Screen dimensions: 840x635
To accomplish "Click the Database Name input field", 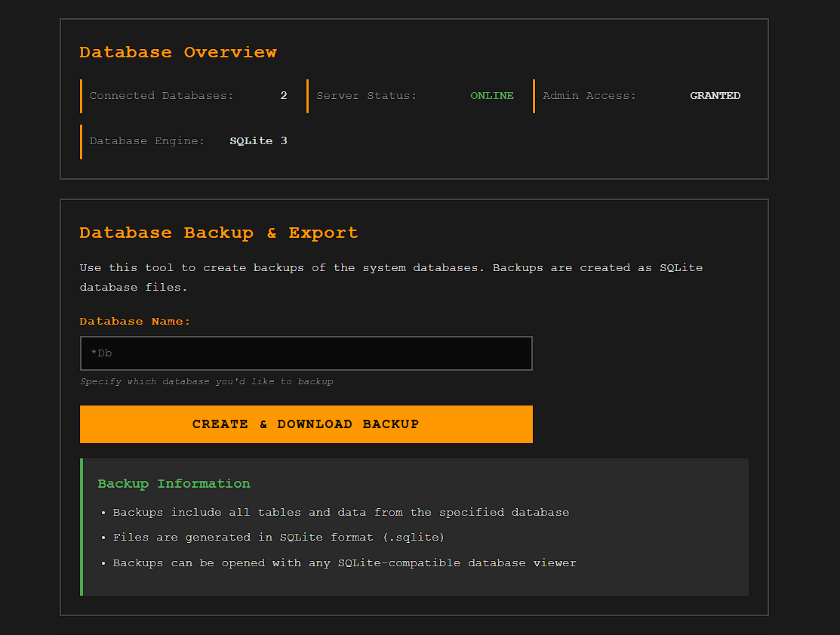I will point(306,353).
